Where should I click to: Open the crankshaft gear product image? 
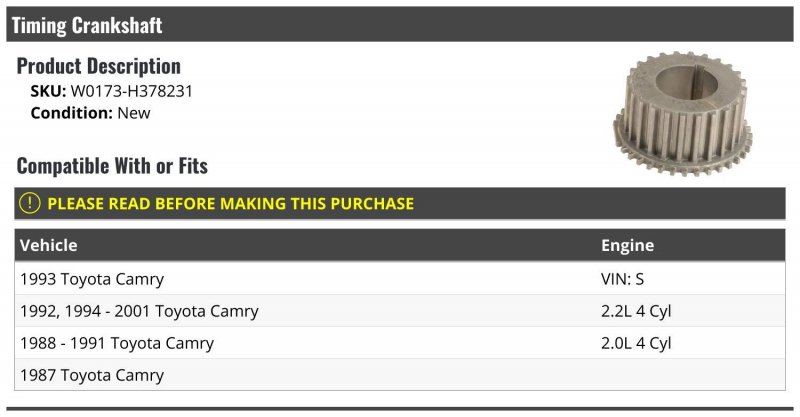pyautogui.click(x=683, y=113)
